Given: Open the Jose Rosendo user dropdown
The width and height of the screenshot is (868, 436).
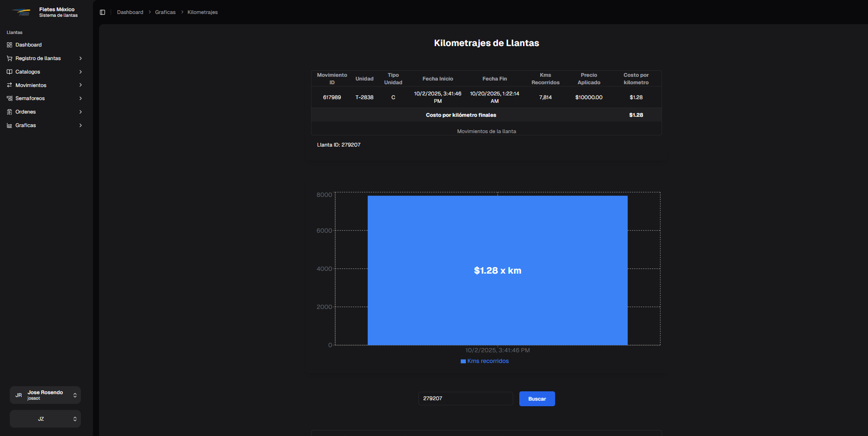Looking at the screenshot, I should tap(45, 395).
